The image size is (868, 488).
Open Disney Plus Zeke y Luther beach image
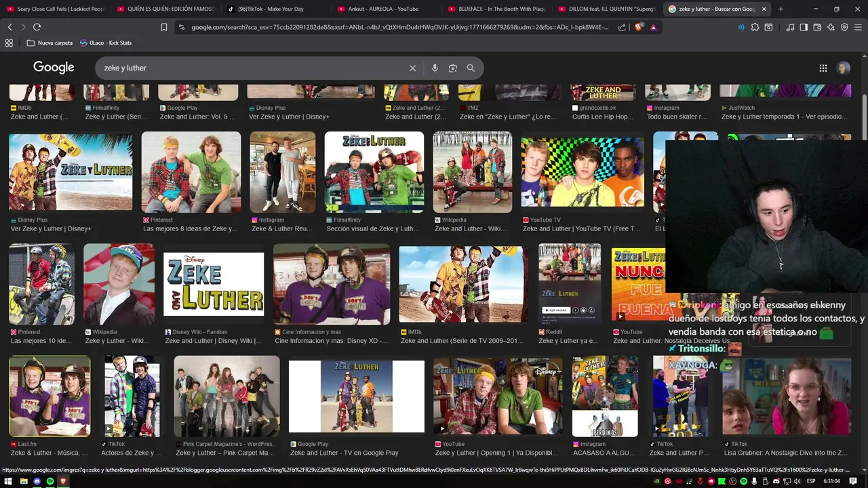point(71,172)
